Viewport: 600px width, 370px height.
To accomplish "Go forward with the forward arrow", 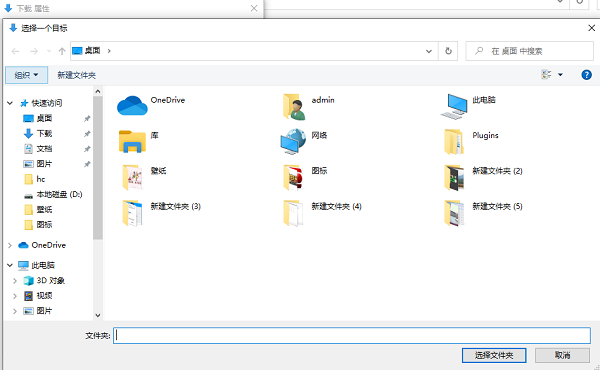I will tap(34, 51).
